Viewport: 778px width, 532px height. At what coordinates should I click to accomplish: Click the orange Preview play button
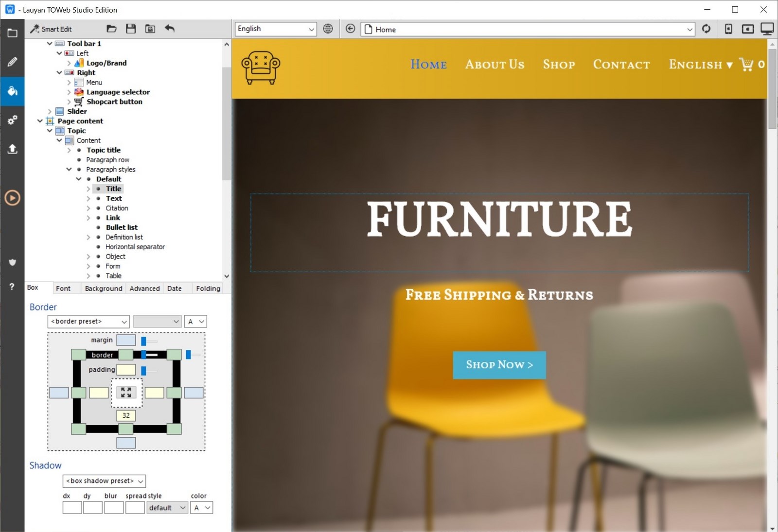tap(12, 198)
